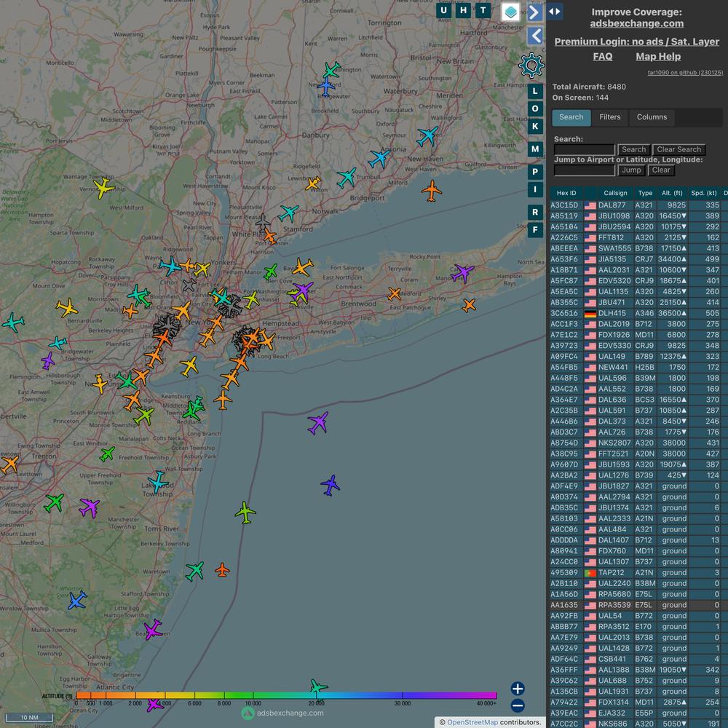728x728 pixels.
Task: Toggle the P map button
Action: (x=535, y=172)
